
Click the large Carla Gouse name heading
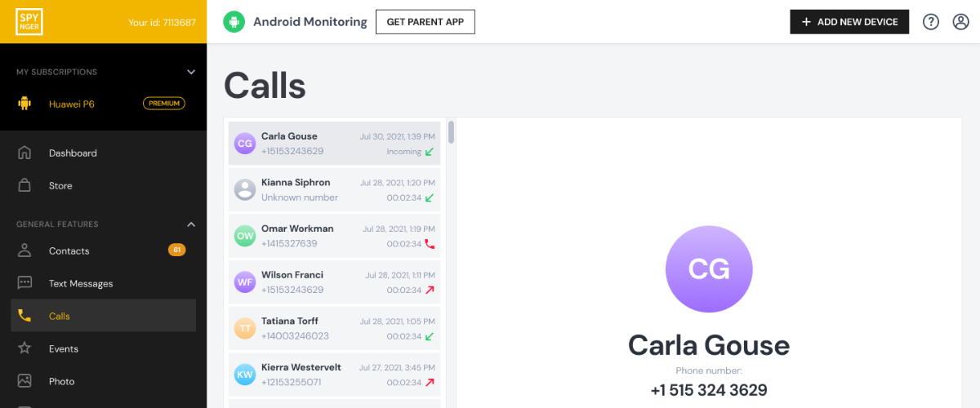(x=709, y=346)
